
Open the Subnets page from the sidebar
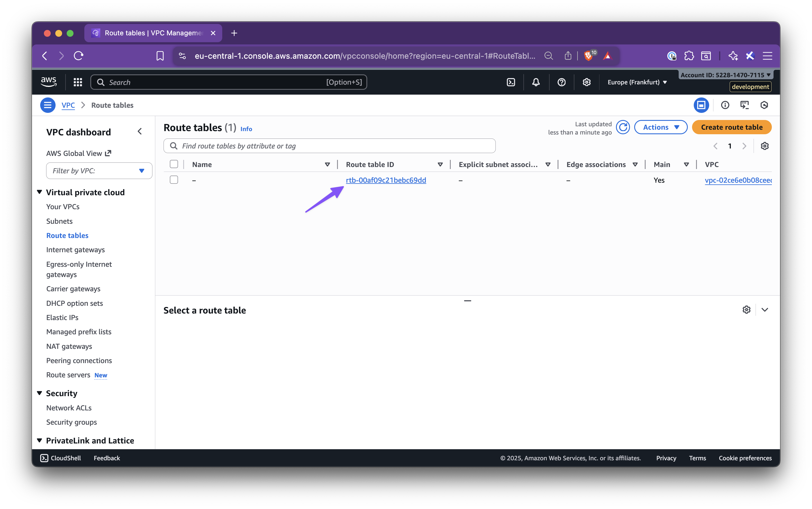coord(59,221)
